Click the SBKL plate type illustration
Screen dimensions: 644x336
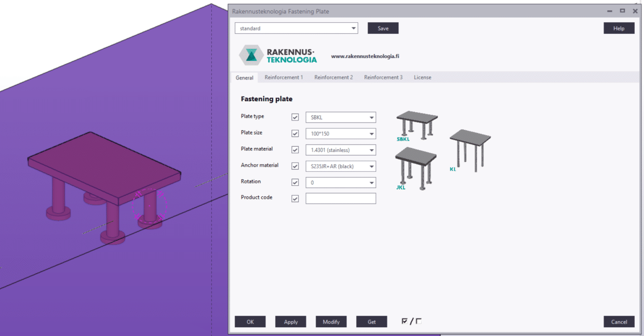[x=417, y=125]
